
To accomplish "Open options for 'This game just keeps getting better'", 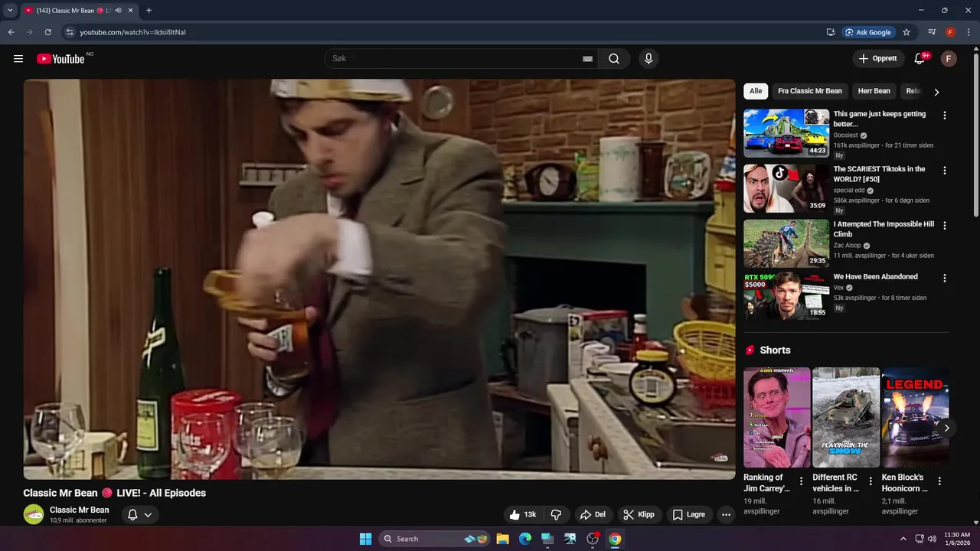I will coord(944,116).
